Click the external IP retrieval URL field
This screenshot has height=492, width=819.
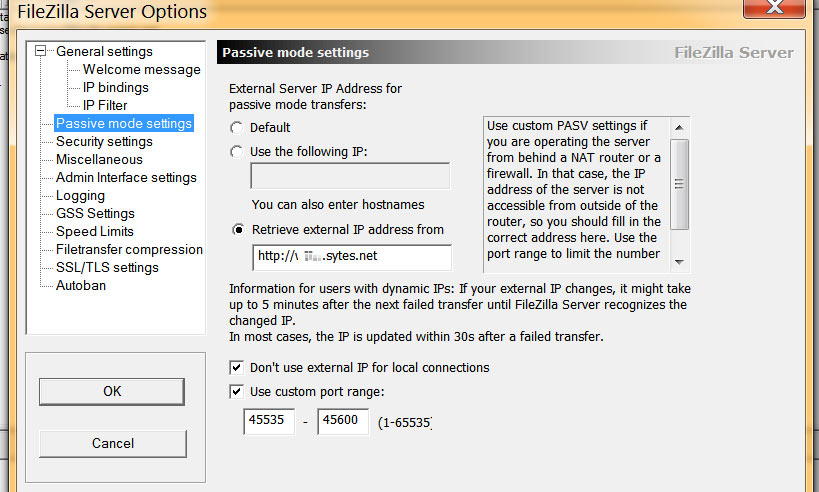point(350,257)
